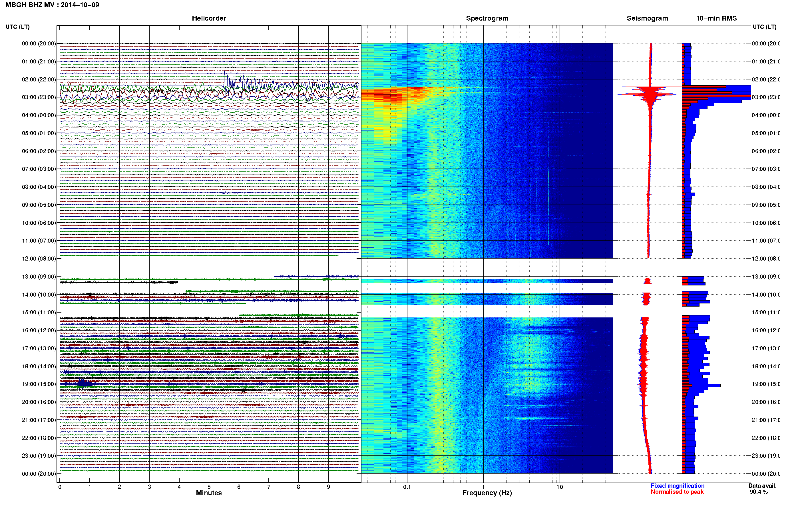812x508 pixels.
Task: Select the Helicorder panel heading
Action: (209, 19)
